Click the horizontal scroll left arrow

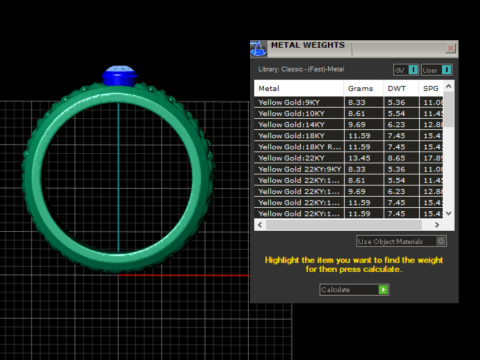pyautogui.click(x=260, y=225)
